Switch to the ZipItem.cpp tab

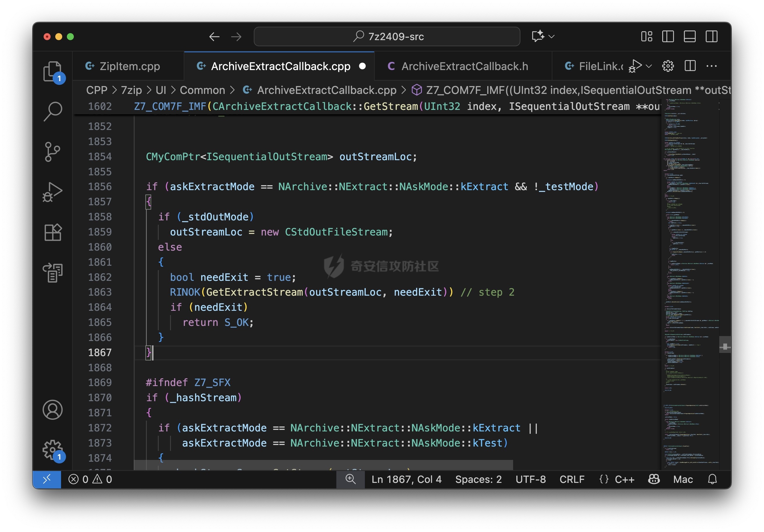pyautogui.click(x=129, y=66)
